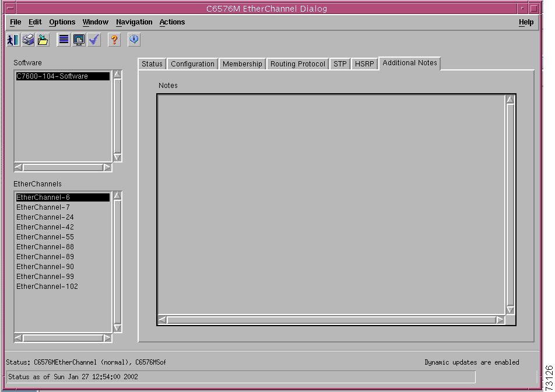Click the Status as of timestamp field
The image size is (555, 392).
[x=241, y=377]
